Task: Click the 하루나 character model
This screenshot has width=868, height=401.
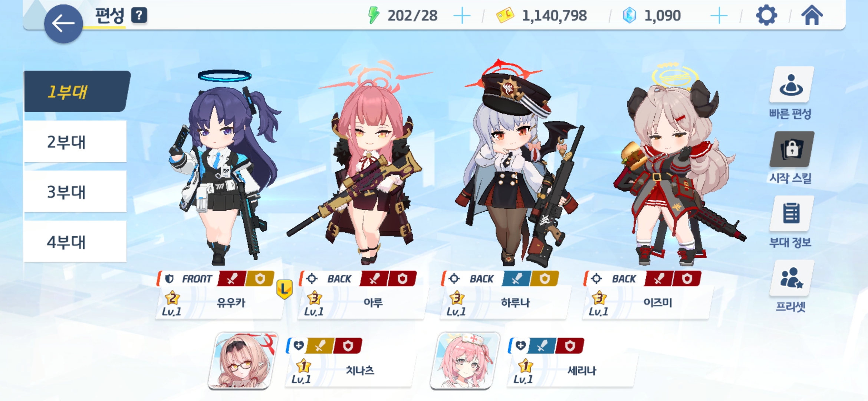Action: click(519, 163)
